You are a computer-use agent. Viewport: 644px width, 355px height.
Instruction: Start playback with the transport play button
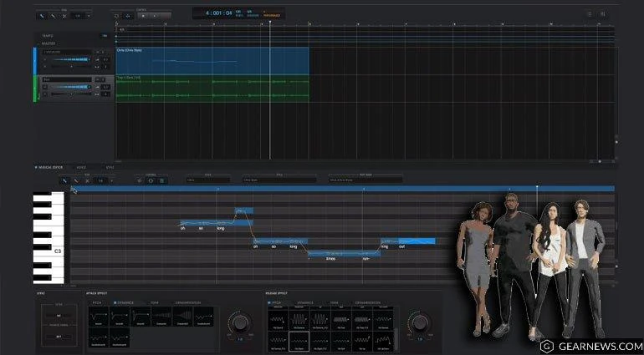[155, 16]
